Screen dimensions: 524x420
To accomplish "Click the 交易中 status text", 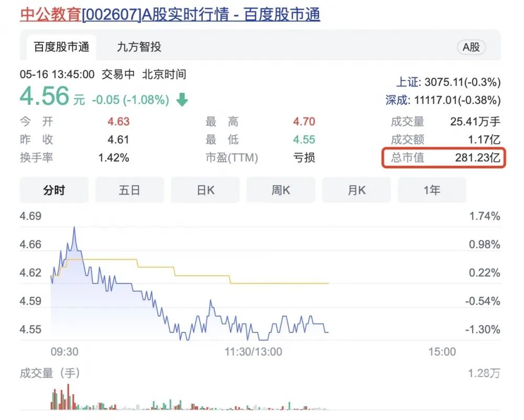I will pos(118,74).
